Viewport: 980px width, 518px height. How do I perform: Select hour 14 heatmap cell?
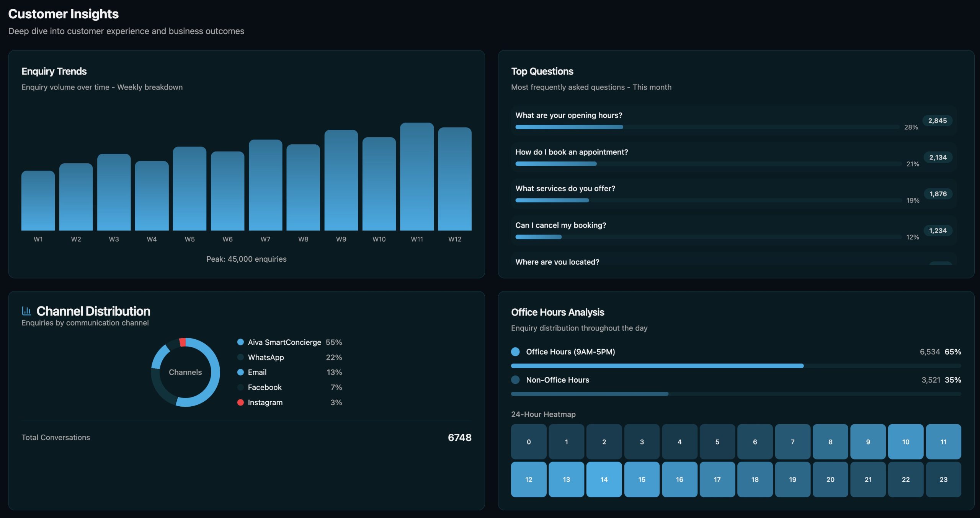click(x=604, y=479)
